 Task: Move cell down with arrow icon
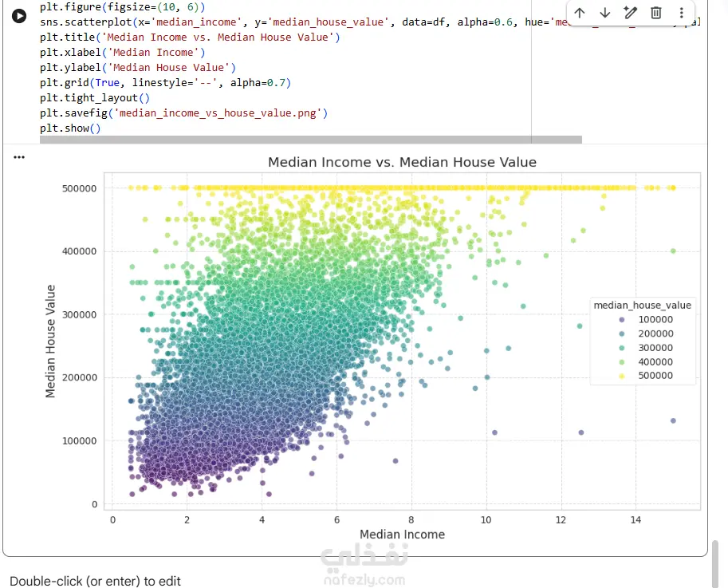[x=605, y=13]
